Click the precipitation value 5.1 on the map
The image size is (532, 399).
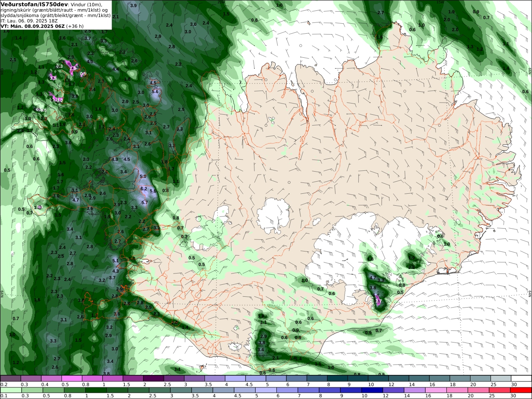point(116,261)
